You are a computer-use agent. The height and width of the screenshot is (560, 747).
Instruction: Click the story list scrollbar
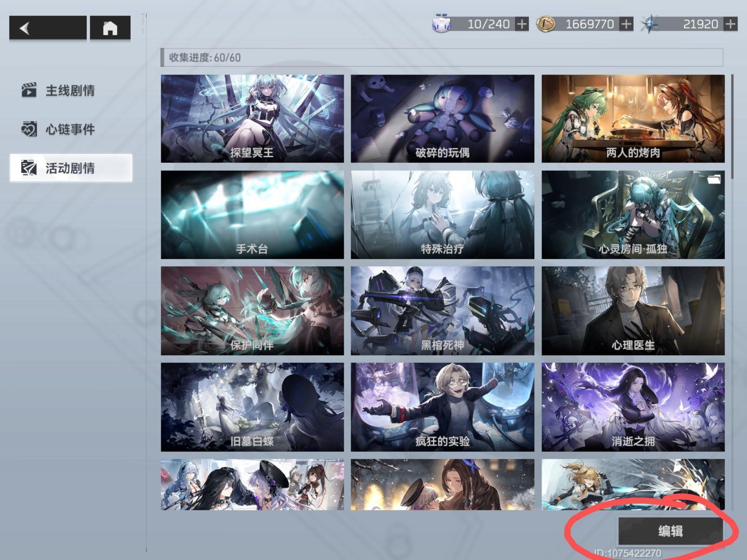[x=732, y=127]
